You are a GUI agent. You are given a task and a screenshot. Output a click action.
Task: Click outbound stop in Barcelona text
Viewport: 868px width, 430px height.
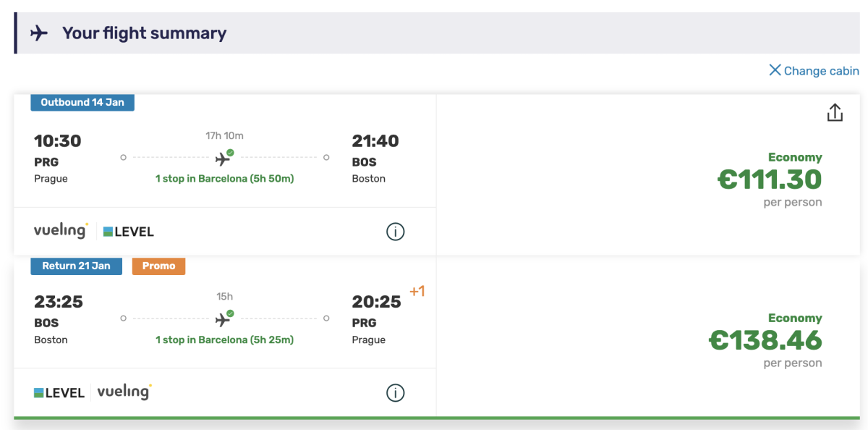tap(224, 179)
